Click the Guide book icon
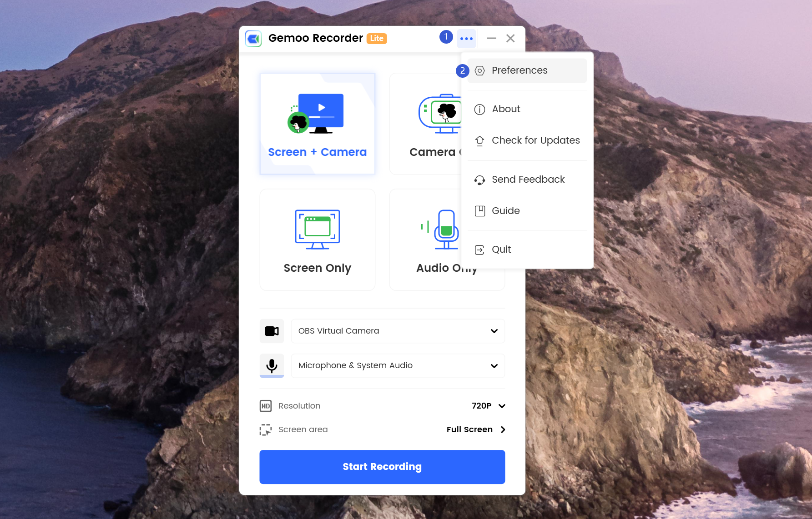 click(479, 211)
